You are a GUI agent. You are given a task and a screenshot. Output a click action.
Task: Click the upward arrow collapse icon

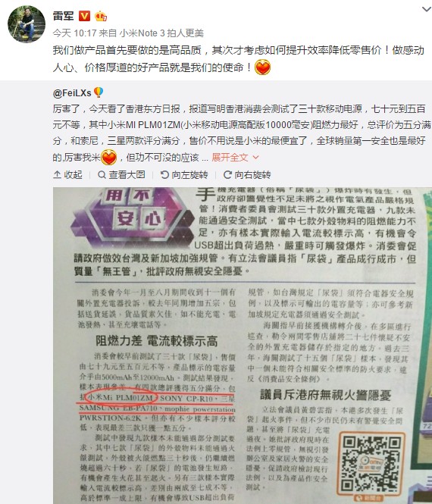(x=57, y=174)
